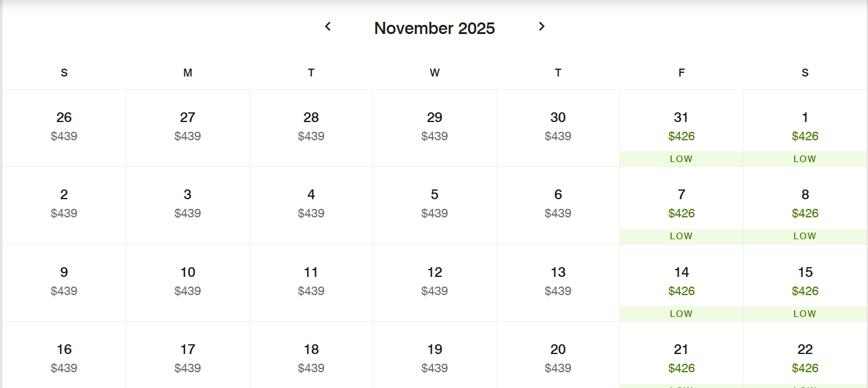Choose November 14 low fare date
This screenshot has width=868, height=388.
(x=681, y=283)
